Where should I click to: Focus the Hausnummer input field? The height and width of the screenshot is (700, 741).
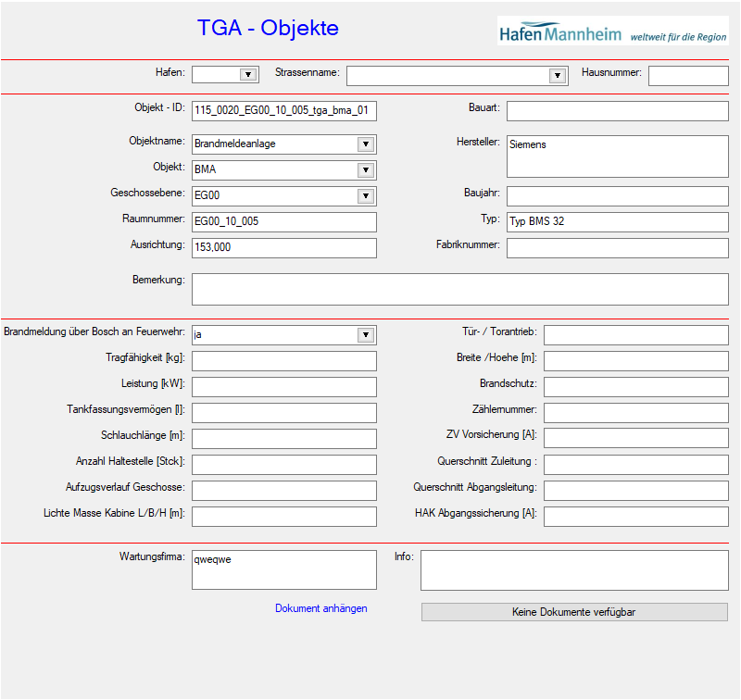click(688, 76)
